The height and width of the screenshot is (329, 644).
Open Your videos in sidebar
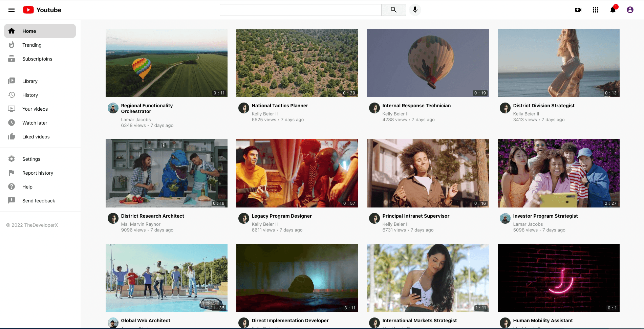40,109
